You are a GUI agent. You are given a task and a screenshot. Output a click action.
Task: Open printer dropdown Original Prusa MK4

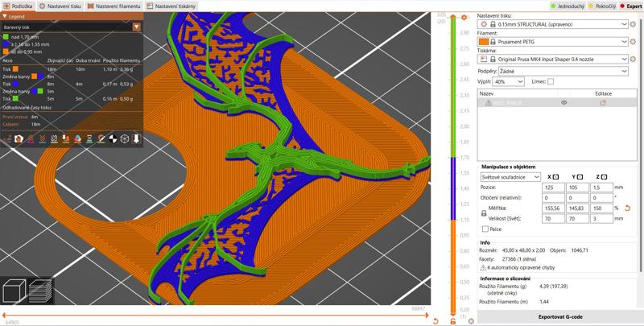tap(552, 59)
